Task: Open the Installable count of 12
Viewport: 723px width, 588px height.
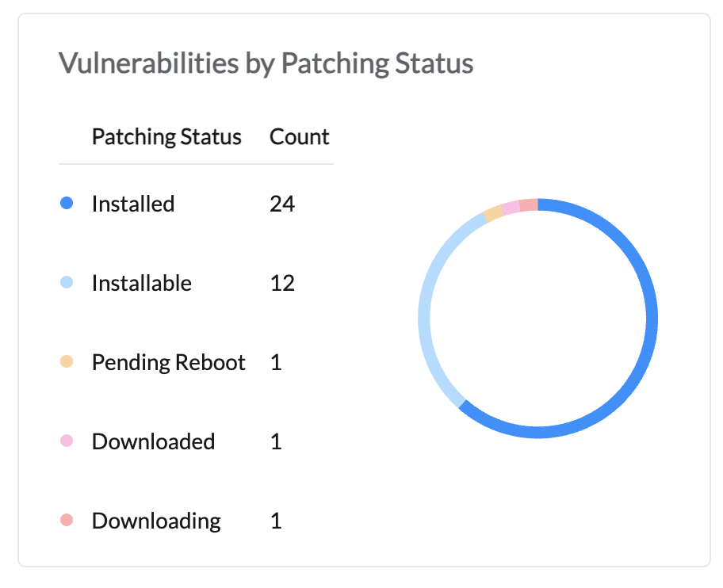Action: (282, 283)
